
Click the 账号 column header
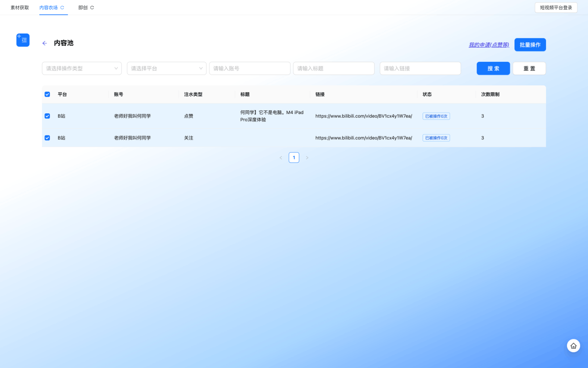[x=118, y=95]
